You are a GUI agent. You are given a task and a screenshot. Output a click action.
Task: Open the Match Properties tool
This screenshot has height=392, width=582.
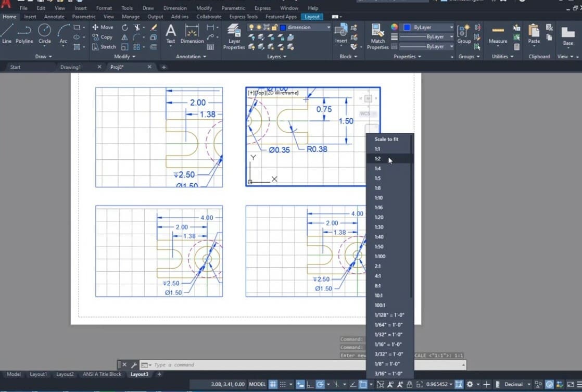377,36
